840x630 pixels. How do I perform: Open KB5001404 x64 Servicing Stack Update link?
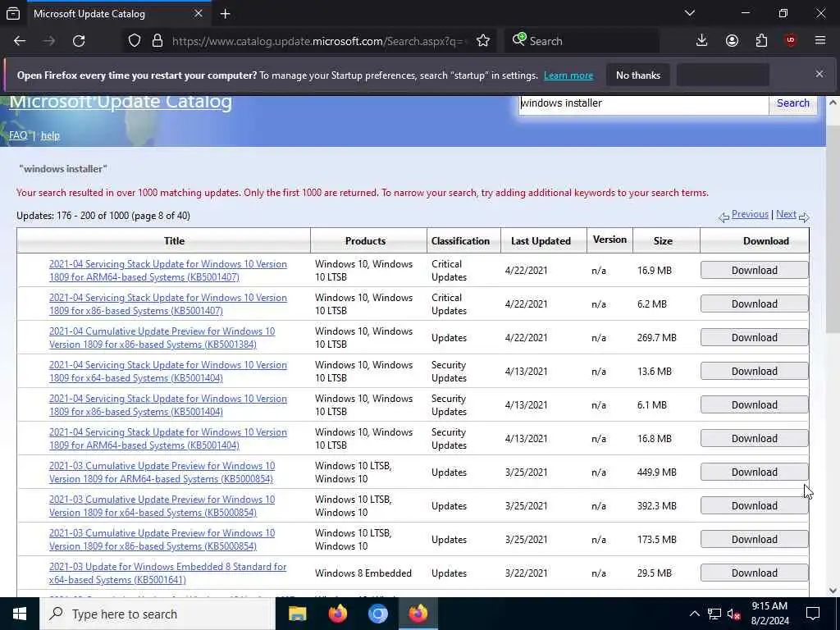point(168,372)
